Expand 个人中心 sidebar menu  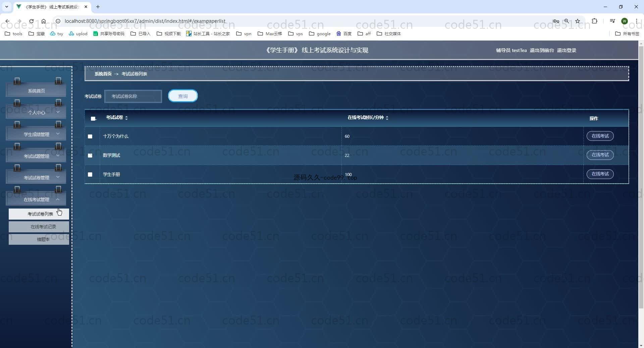point(36,112)
